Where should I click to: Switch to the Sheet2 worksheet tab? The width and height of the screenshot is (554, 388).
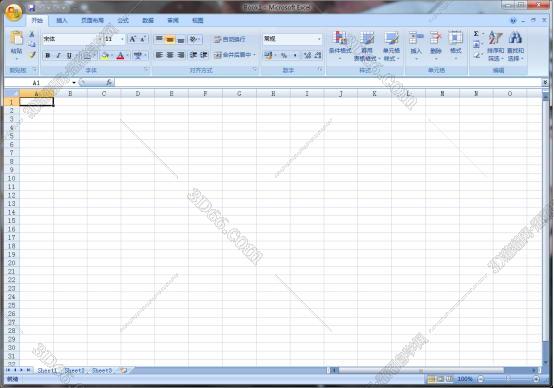[x=74, y=370]
